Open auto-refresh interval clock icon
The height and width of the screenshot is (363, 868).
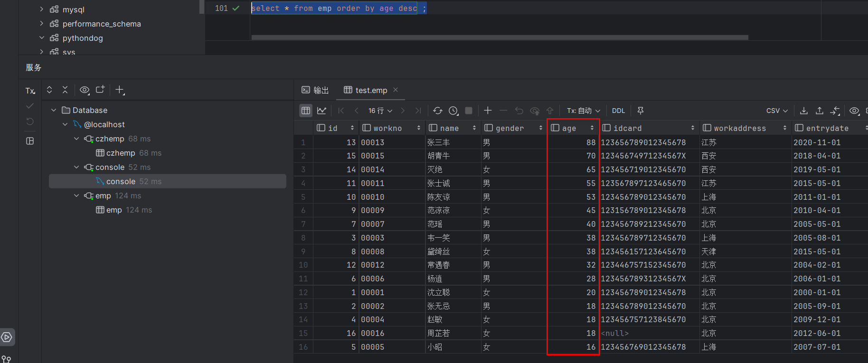coord(453,111)
